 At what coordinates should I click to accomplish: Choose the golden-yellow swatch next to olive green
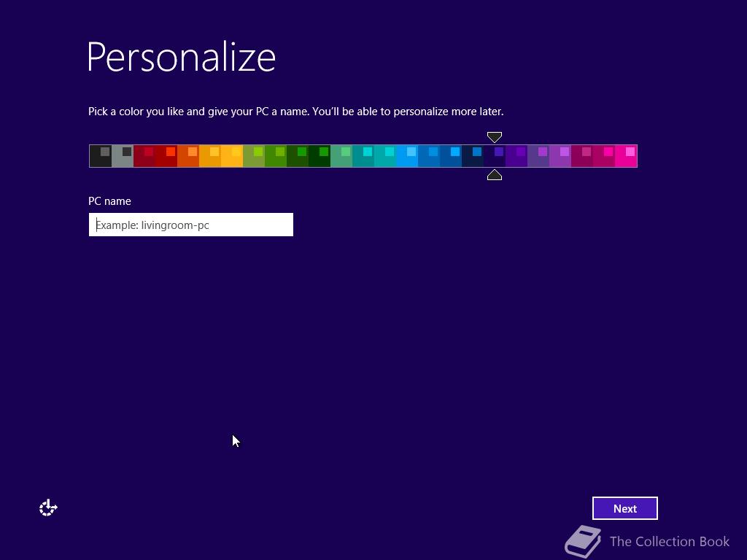tap(232, 156)
